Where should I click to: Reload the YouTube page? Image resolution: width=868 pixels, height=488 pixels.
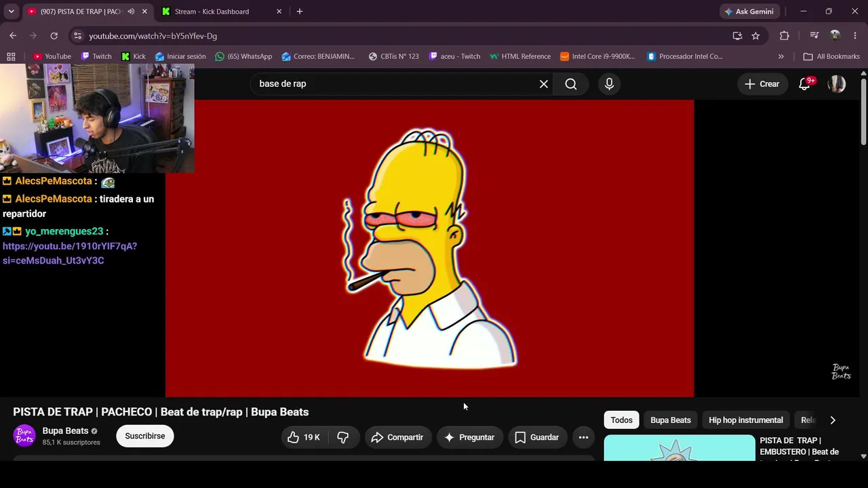(x=54, y=36)
